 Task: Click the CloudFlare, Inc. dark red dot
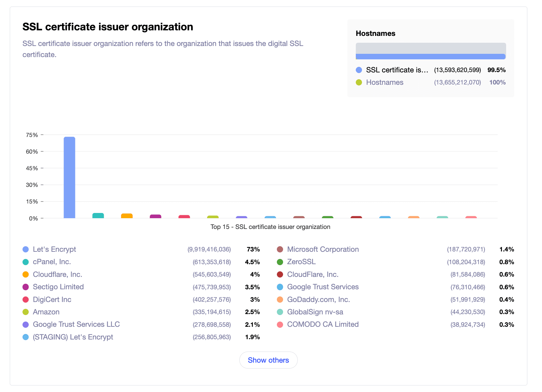click(280, 275)
